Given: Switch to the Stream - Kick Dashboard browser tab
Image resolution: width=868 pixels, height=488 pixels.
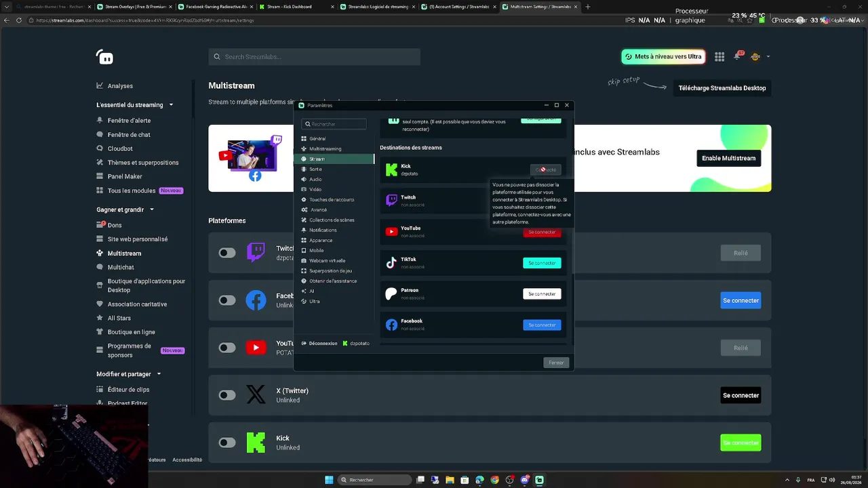Looking at the screenshot, I should click(x=296, y=7).
